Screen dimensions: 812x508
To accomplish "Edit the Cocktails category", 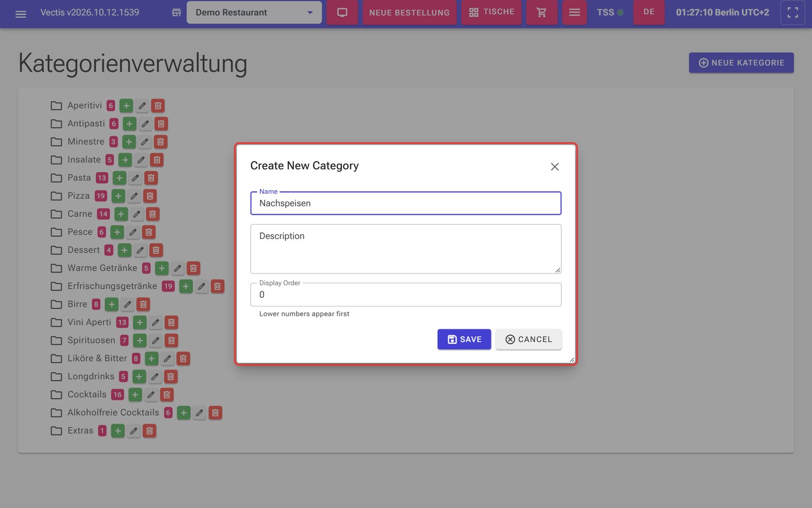I will click(151, 395).
